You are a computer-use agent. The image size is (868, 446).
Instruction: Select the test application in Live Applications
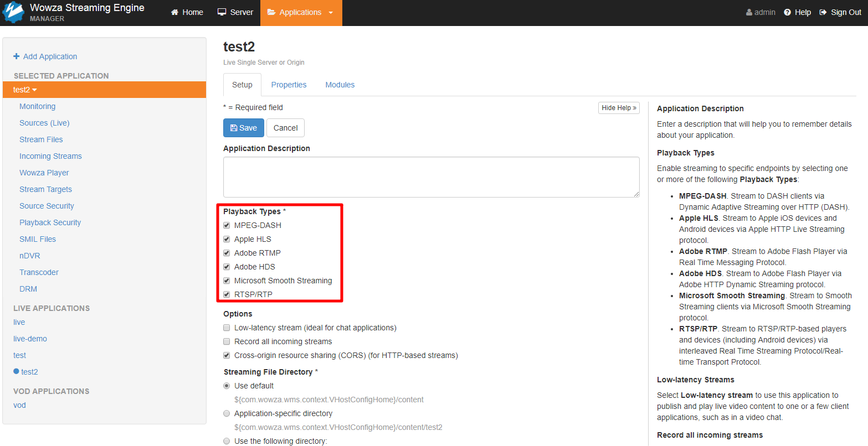point(20,355)
